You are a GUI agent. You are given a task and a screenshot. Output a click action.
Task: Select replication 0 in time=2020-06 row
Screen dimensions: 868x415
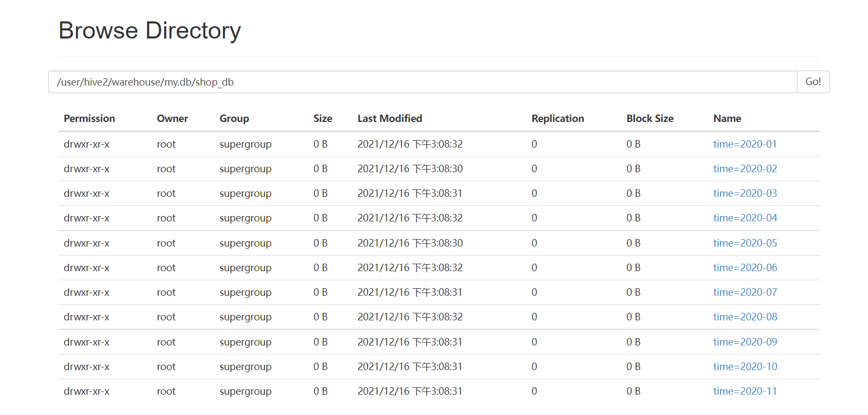pos(534,267)
